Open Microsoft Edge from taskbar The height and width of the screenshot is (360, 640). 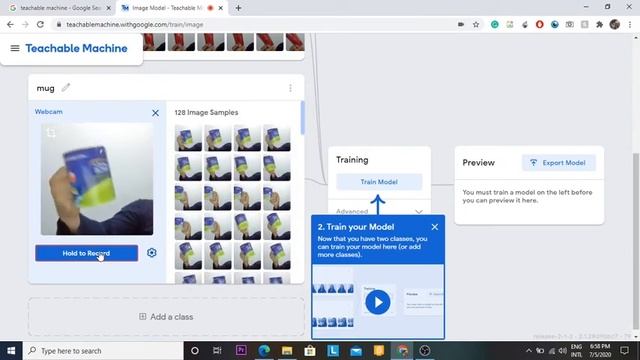point(264,351)
